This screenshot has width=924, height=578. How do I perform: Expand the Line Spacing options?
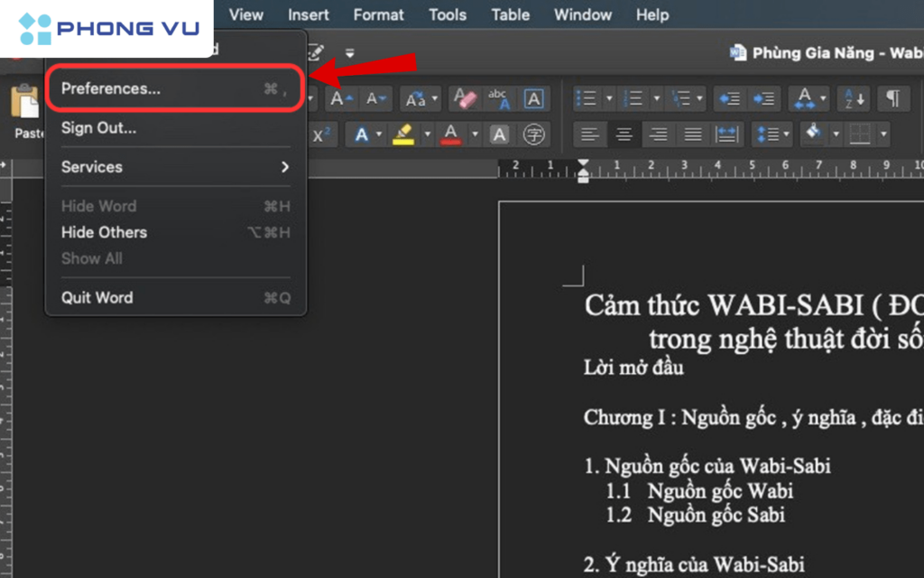point(786,134)
